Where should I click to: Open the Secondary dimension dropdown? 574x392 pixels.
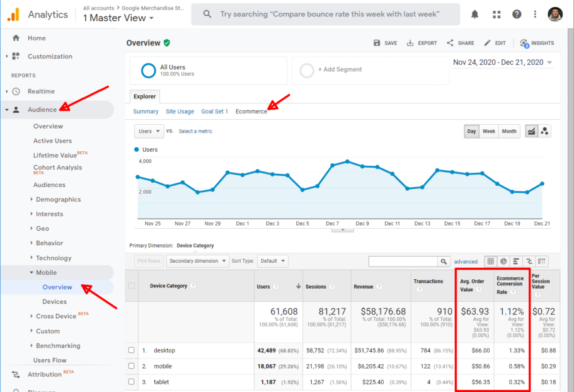[197, 261]
